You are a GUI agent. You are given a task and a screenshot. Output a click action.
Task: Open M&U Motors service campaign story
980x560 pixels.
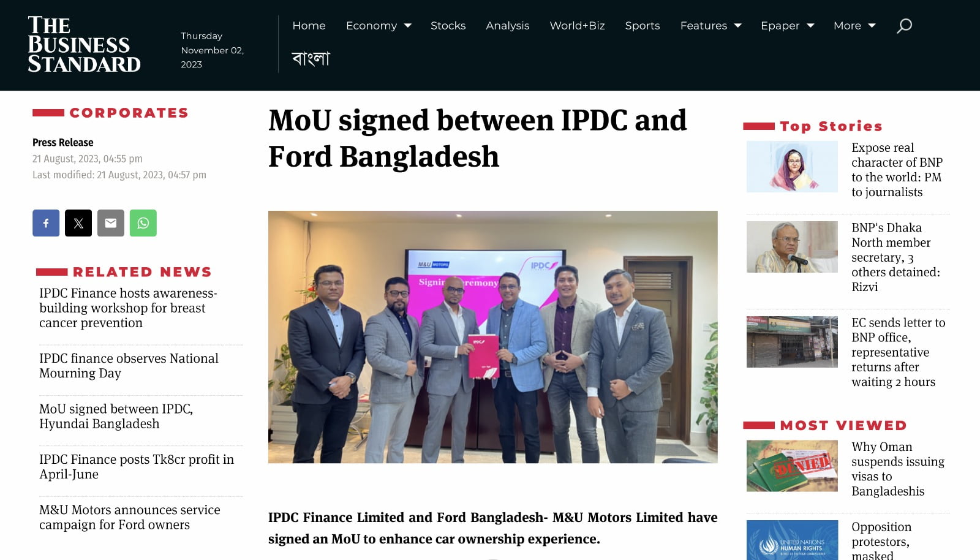tap(130, 517)
